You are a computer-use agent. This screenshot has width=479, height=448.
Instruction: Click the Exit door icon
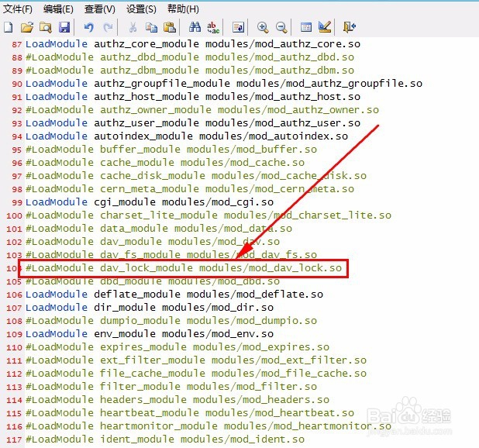click(350, 27)
